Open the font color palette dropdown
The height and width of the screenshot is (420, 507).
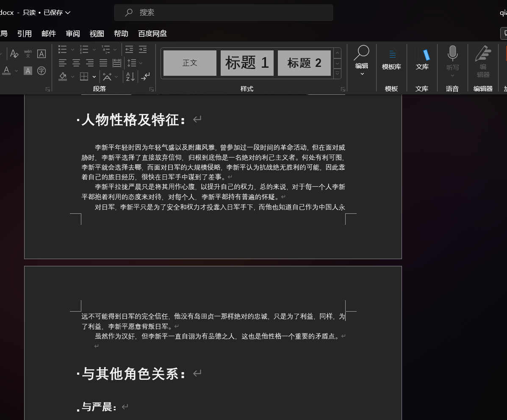[16, 71]
